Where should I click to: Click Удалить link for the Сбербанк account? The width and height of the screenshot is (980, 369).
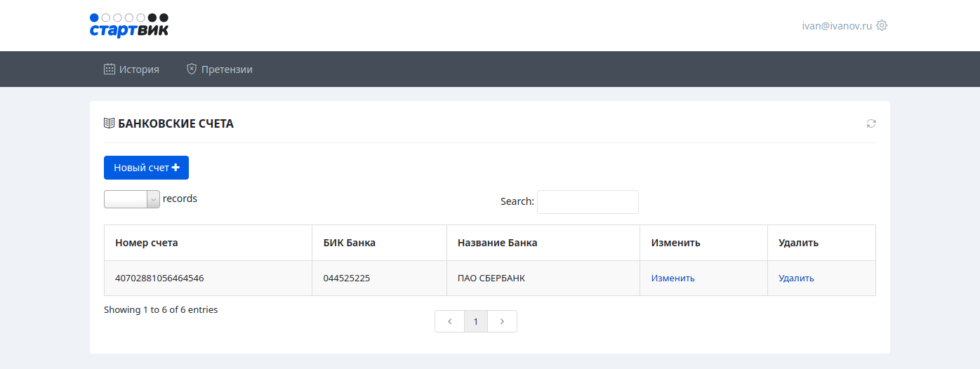796,279
